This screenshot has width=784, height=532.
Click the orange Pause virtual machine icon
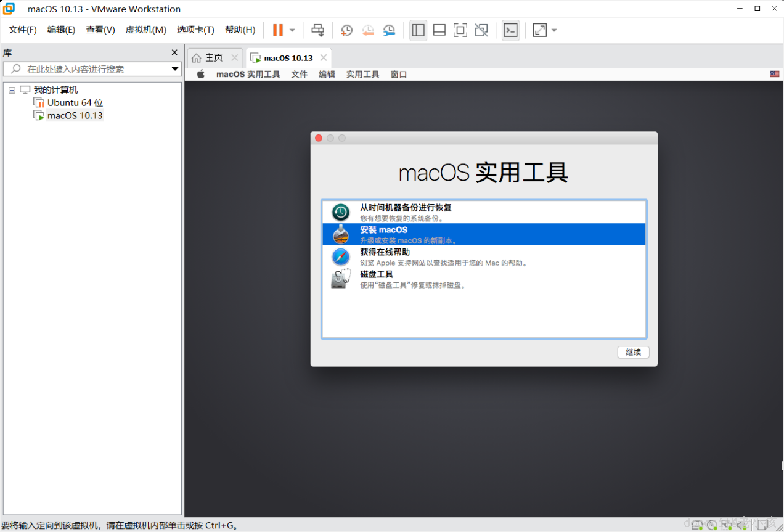coord(278,30)
